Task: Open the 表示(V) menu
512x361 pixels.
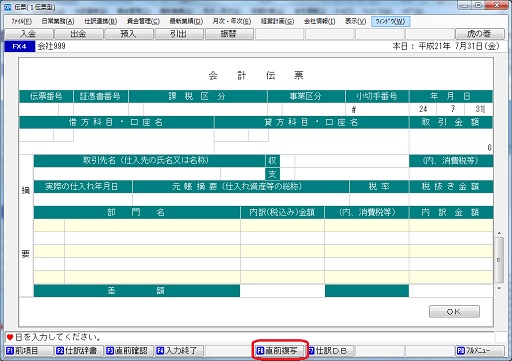Action: pos(355,21)
